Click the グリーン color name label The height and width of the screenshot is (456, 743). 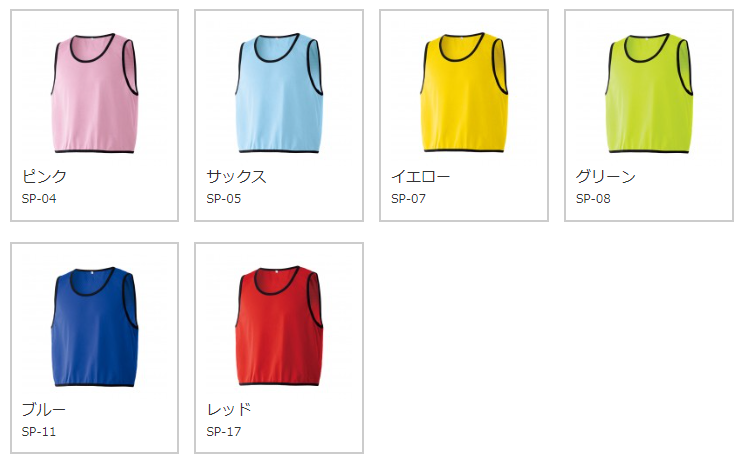606,176
